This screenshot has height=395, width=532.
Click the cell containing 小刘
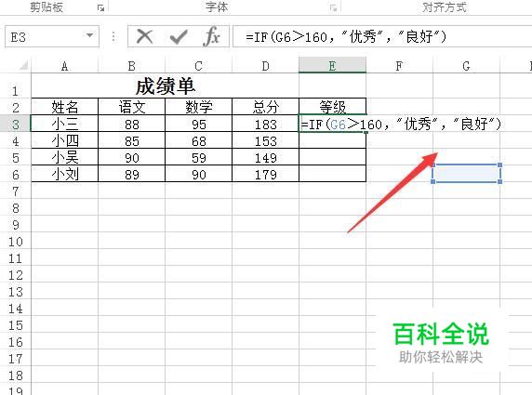[x=64, y=174]
